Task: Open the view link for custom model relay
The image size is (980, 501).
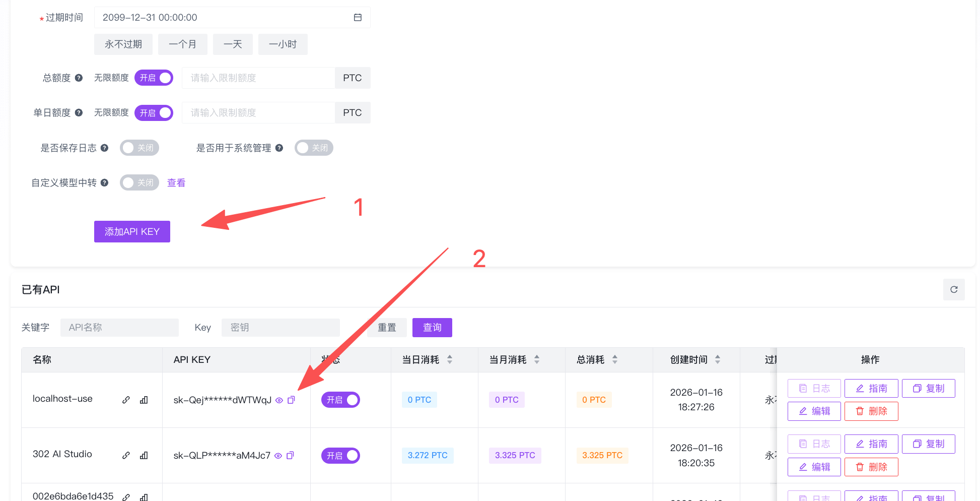Action: pos(176,183)
